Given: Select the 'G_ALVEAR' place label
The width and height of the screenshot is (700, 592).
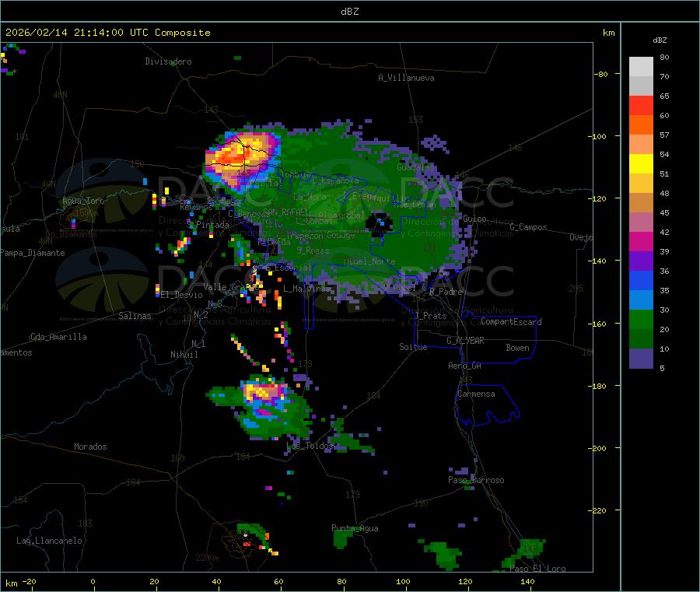Looking at the screenshot, I should (x=465, y=341).
